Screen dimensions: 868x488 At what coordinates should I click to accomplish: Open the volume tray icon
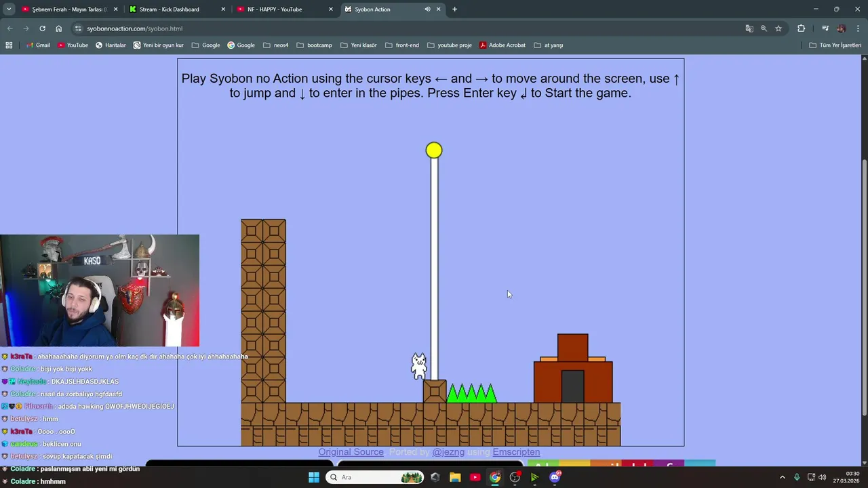tap(822, 477)
